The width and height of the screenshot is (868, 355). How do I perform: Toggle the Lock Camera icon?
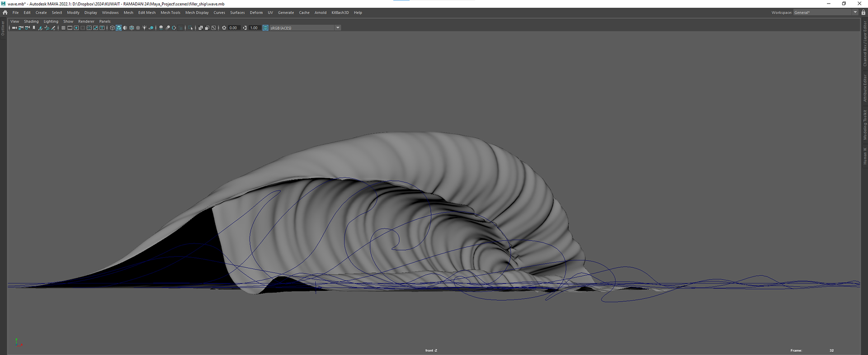[x=21, y=28]
